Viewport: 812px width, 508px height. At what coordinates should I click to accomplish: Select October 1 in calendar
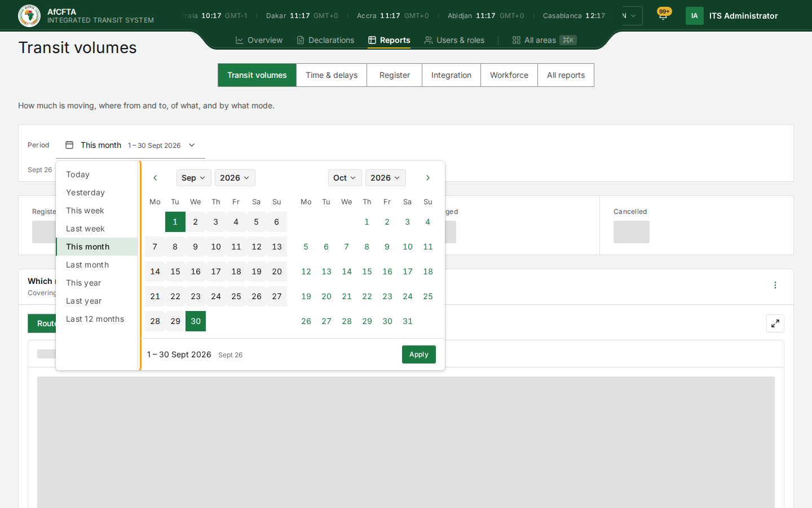coord(367,222)
